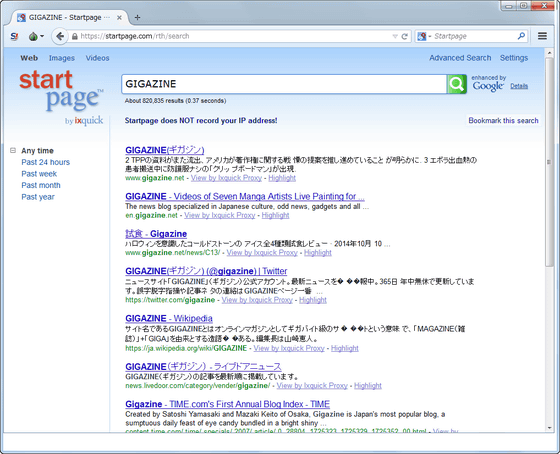Open the GIGAZINE(ギガジン) first result

[165, 150]
